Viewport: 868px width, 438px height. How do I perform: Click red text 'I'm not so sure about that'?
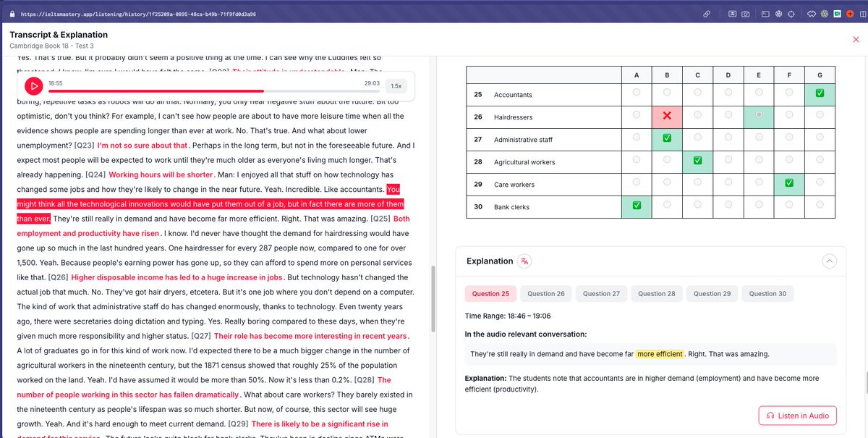click(143, 145)
